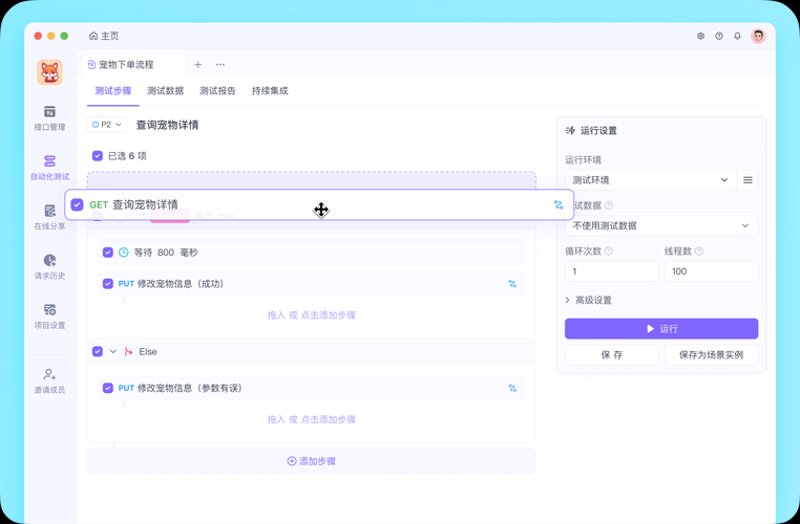The height and width of the screenshot is (524, 800).
Task: Open notifications bell icon
Action: (x=737, y=36)
